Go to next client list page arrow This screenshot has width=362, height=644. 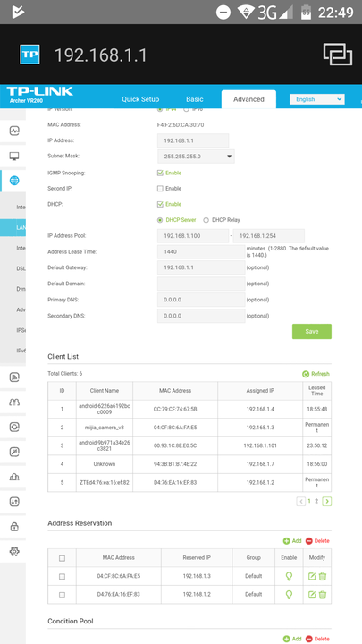point(327,501)
